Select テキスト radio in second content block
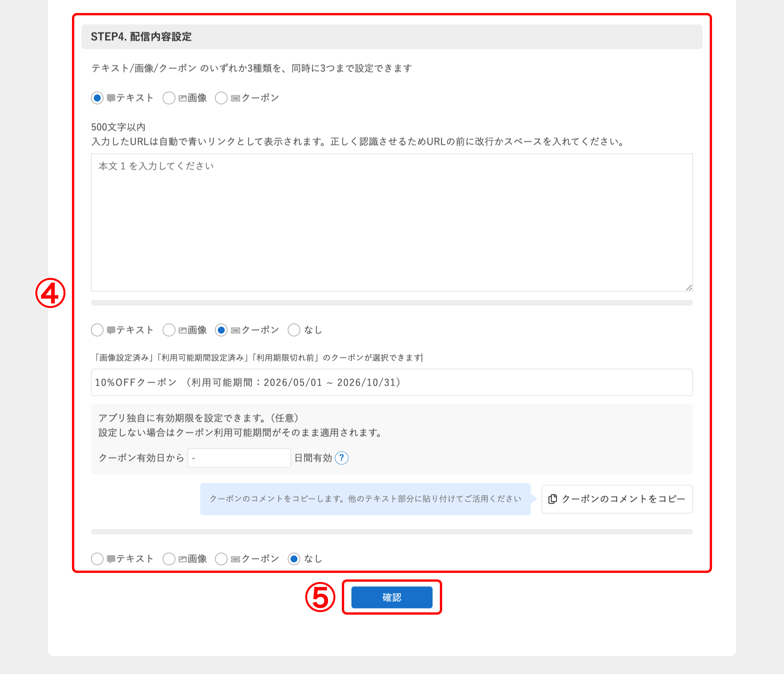Screen dimensions: 784x674 (x=97, y=330)
